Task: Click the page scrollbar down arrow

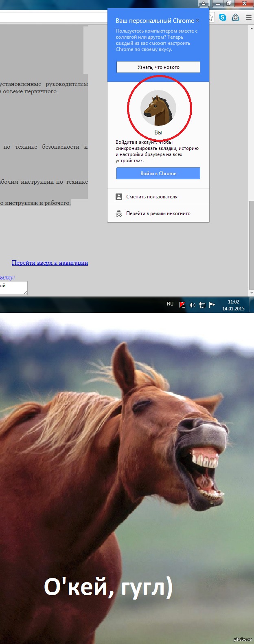Action: [x=251, y=293]
